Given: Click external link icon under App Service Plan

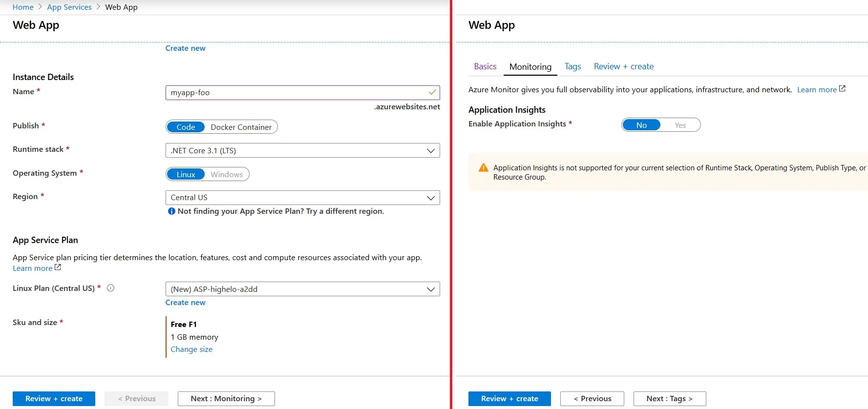Looking at the screenshot, I should (58, 267).
